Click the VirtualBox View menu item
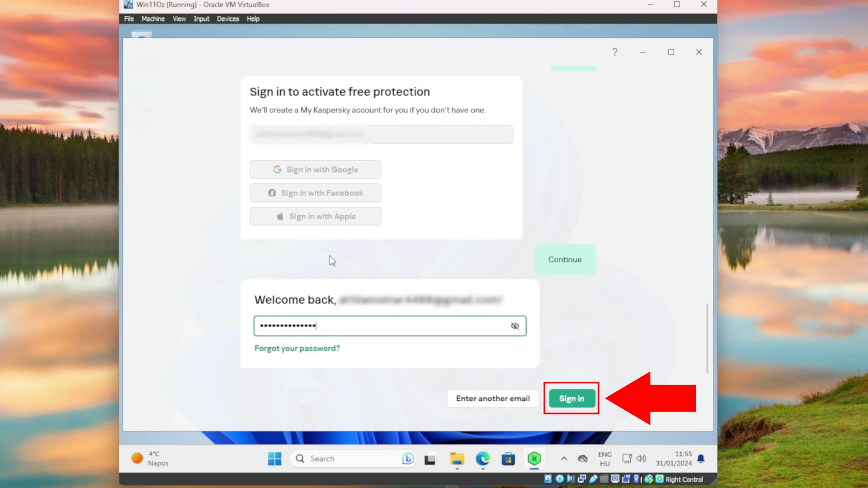The width and height of the screenshot is (868, 488). click(x=179, y=19)
